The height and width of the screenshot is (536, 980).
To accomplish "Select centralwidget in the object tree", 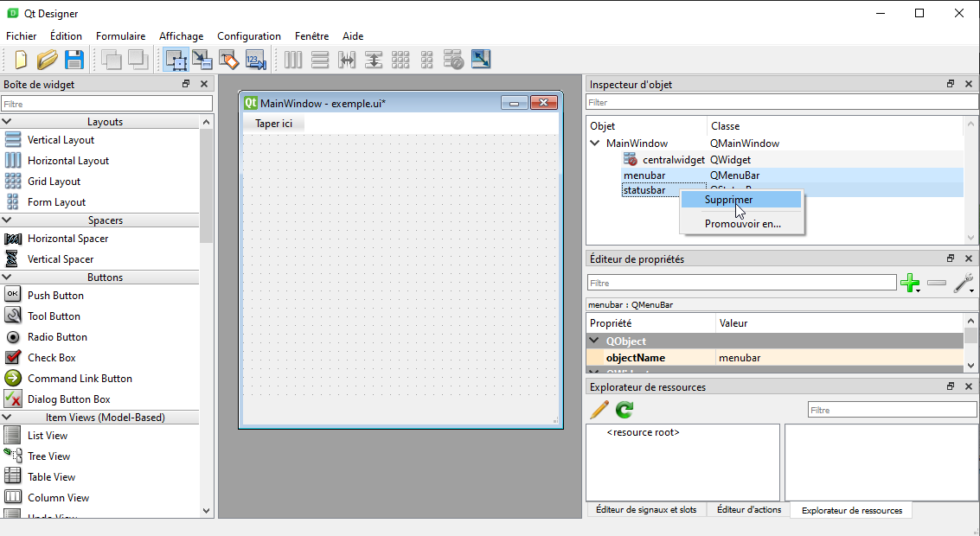I will 673,159.
